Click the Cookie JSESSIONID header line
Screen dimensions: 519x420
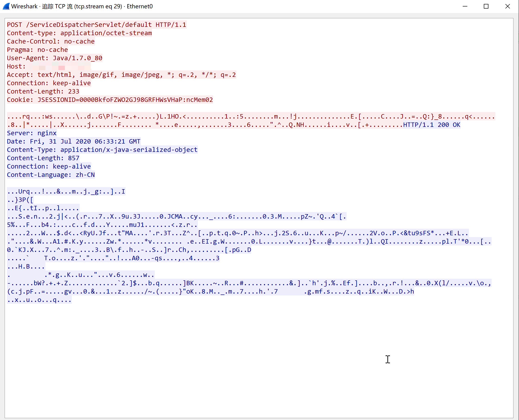(x=110, y=100)
